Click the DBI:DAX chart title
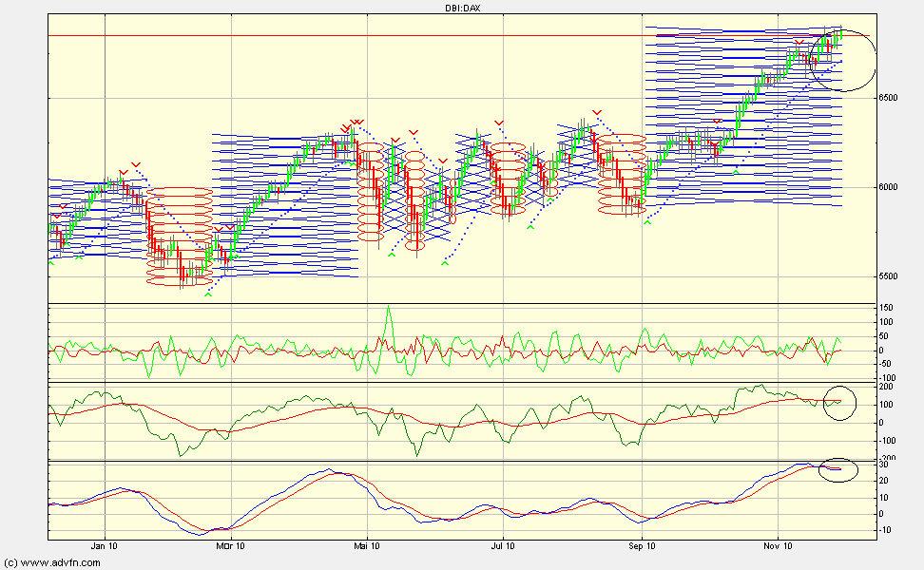The height and width of the screenshot is (570, 924). tap(461, 8)
